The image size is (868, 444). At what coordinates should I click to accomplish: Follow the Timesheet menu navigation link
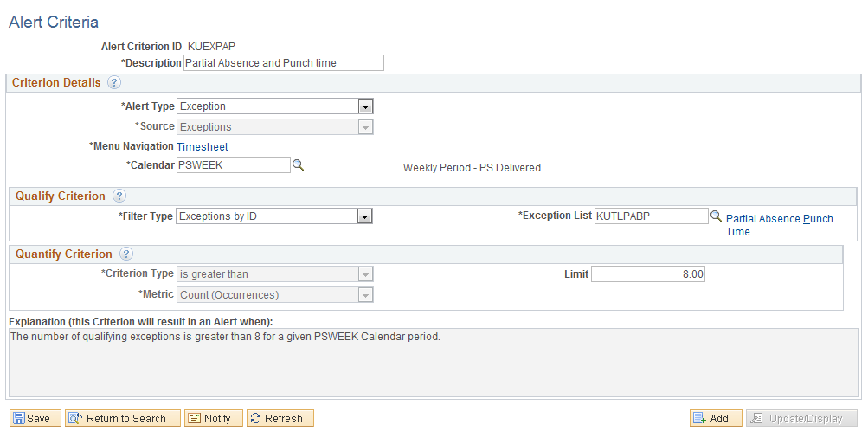tap(202, 147)
